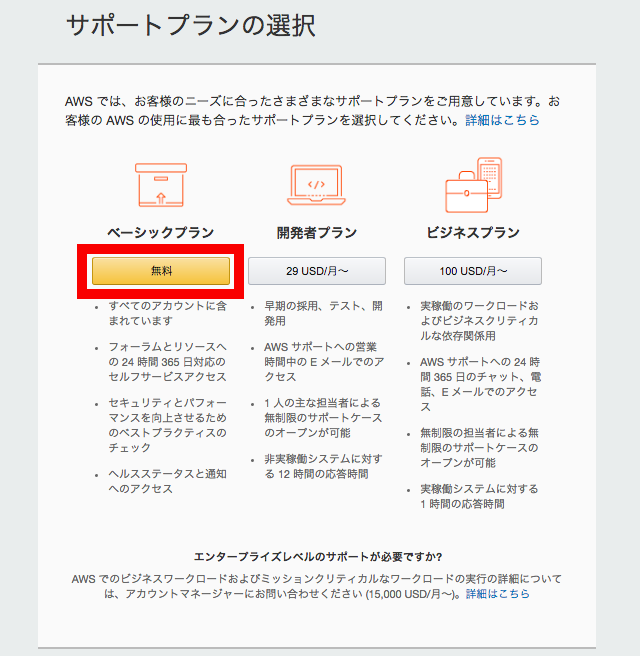640x656 pixels.
Task: Open 詳細はこちら link about enterprise support
Action: point(498,594)
